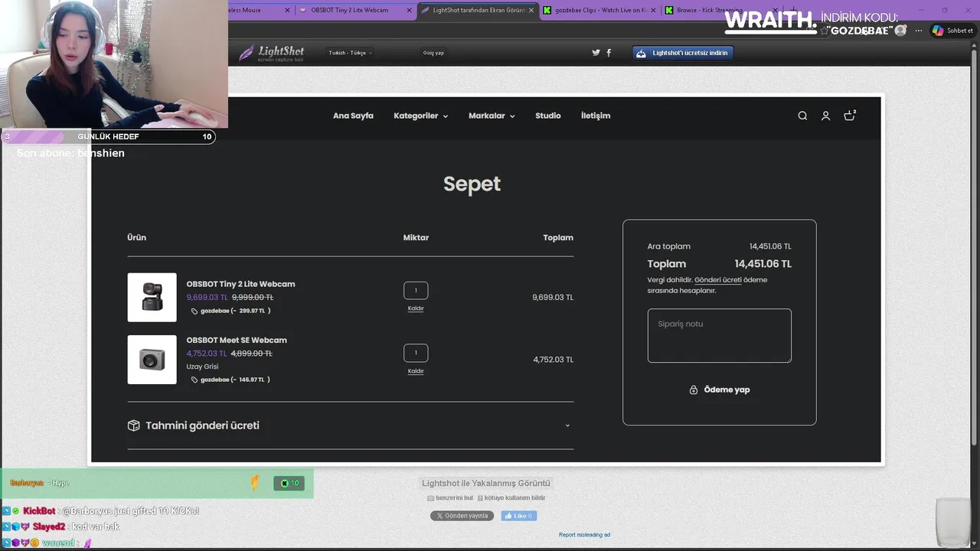Click quantity field for OBSBOT Meet SE
Image resolution: width=980 pixels, height=551 pixels.
point(416,353)
